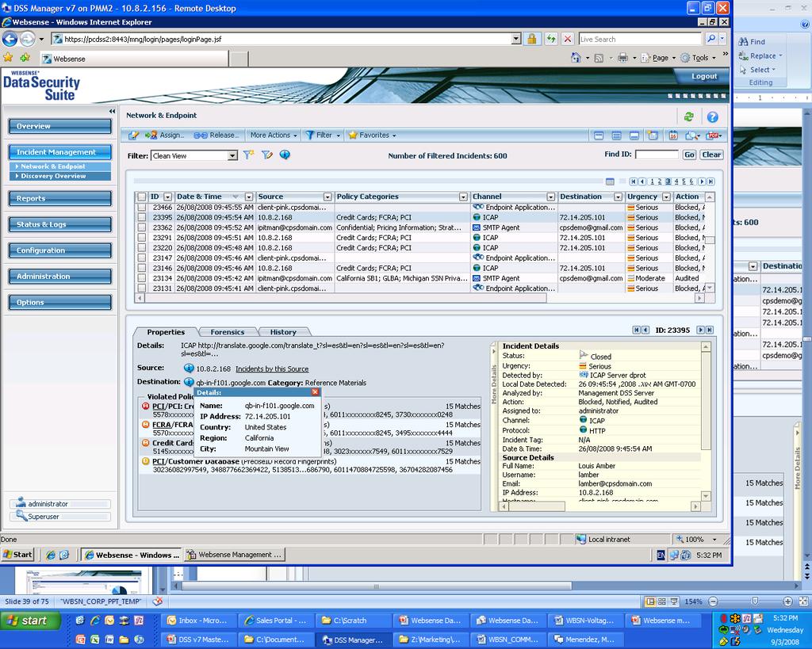Click the incidents table horizontal scrollbar
Image resolution: width=812 pixels, height=649 pixels.
click(346, 299)
